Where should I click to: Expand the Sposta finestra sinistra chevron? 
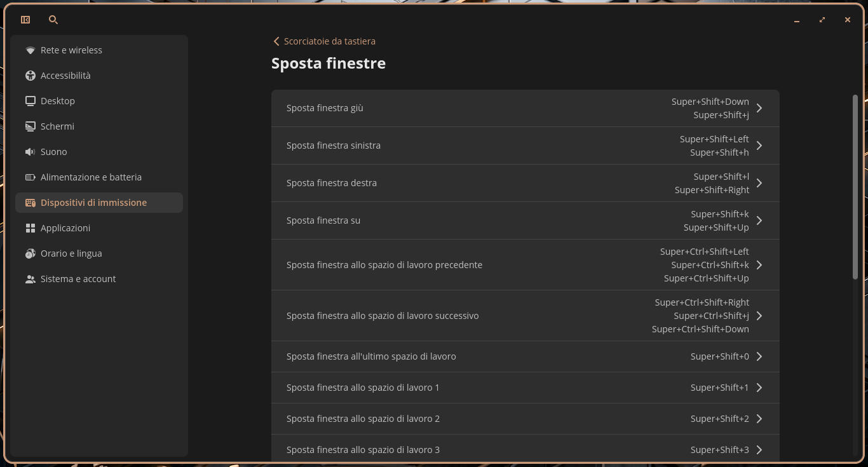click(759, 146)
